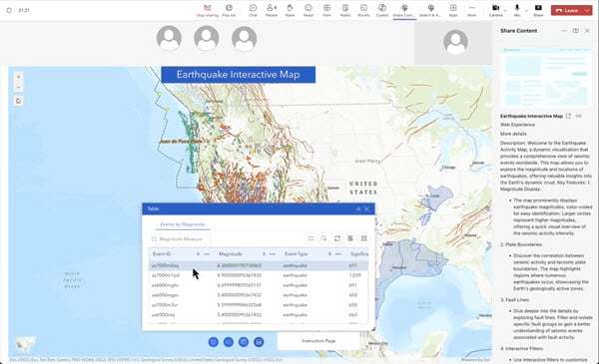
Task: Click the self-view video tile avatar
Action: coord(455,42)
